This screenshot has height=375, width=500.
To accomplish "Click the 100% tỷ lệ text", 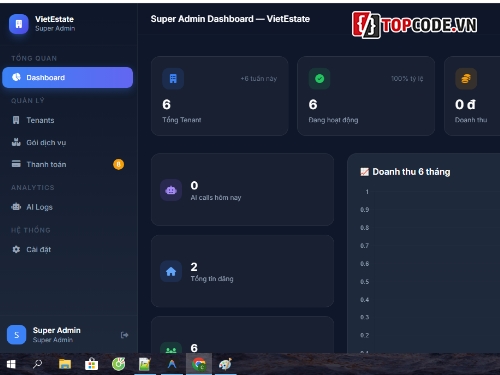I will [407, 79].
